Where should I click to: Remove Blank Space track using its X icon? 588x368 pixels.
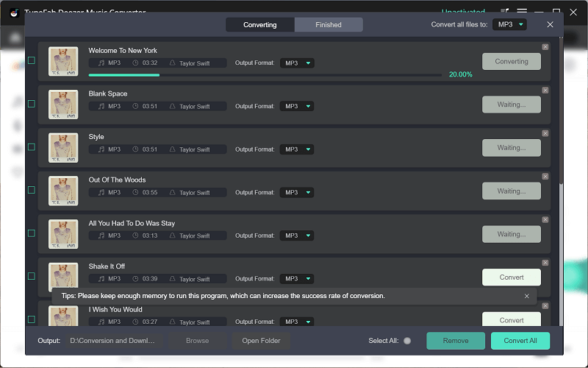[545, 90]
